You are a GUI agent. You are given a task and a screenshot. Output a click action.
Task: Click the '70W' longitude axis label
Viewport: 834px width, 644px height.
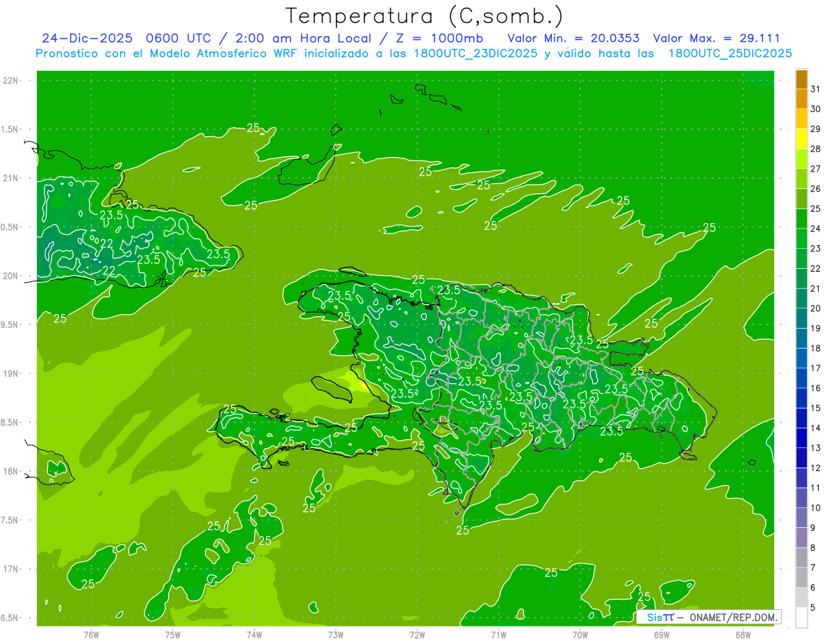click(580, 634)
